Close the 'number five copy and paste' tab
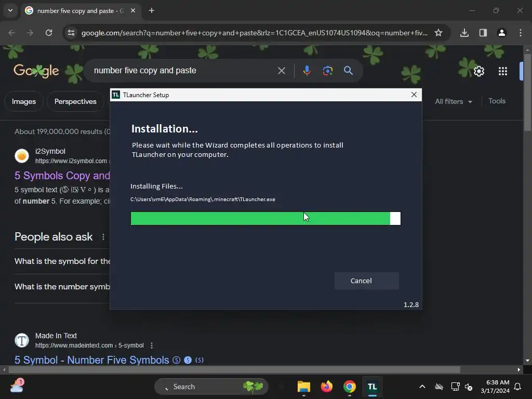532x399 pixels. [133, 10]
